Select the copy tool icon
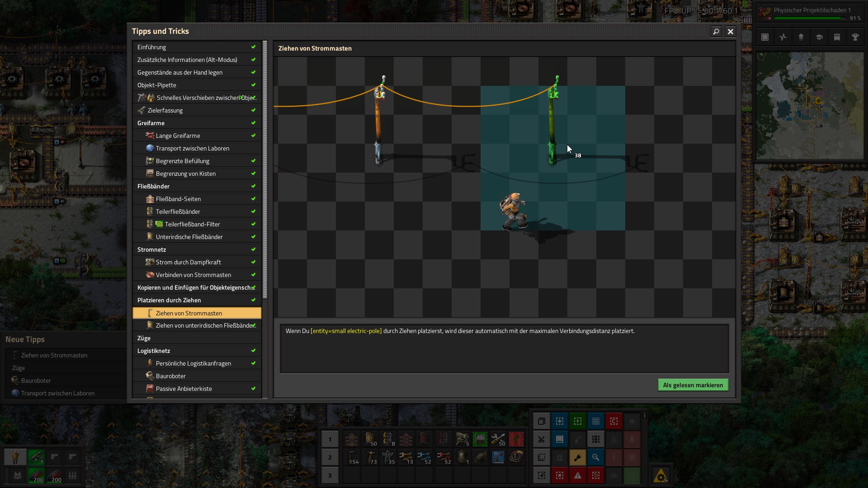The height and width of the screenshot is (488, 868). (542, 421)
